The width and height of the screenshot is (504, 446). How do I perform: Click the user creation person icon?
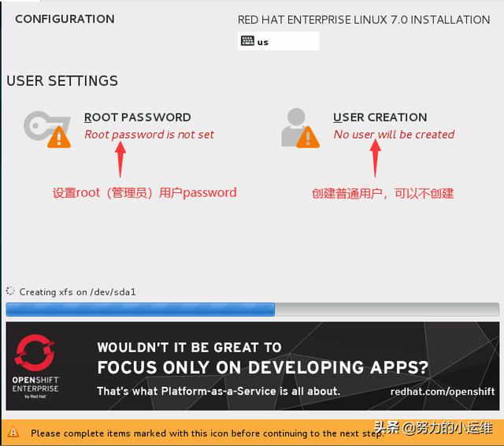pyautogui.click(x=300, y=128)
